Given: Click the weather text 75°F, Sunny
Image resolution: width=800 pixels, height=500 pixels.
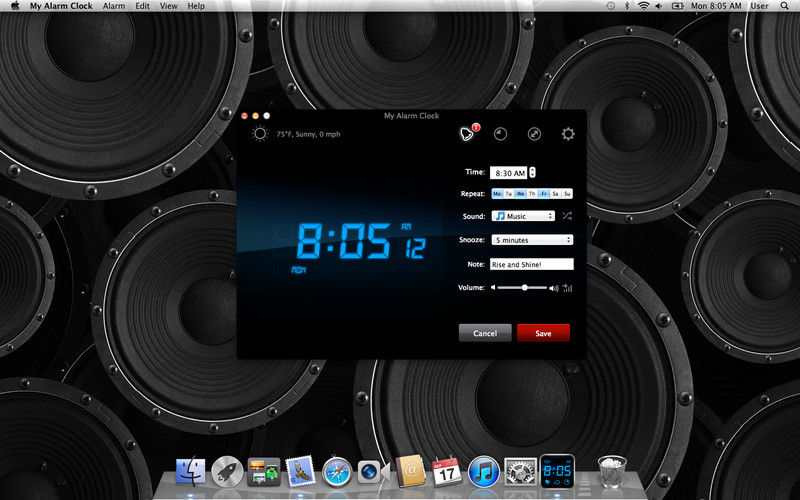Looking at the screenshot, I should (308, 134).
